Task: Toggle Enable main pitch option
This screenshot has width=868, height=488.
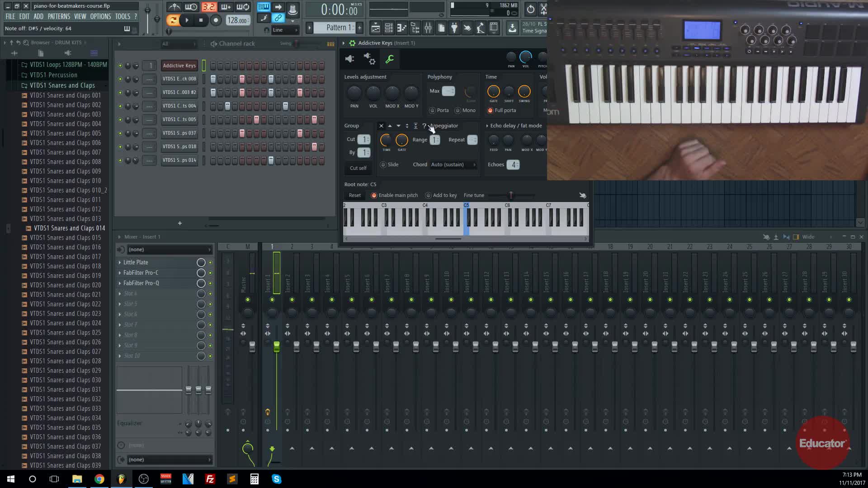Action: (x=374, y=195)
